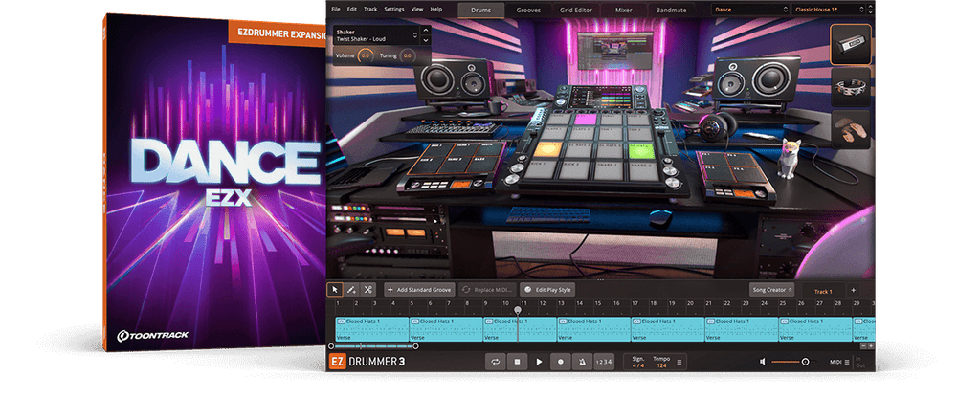
Task: Switch to the Grid Editor tab
Action: coord(576,10)
